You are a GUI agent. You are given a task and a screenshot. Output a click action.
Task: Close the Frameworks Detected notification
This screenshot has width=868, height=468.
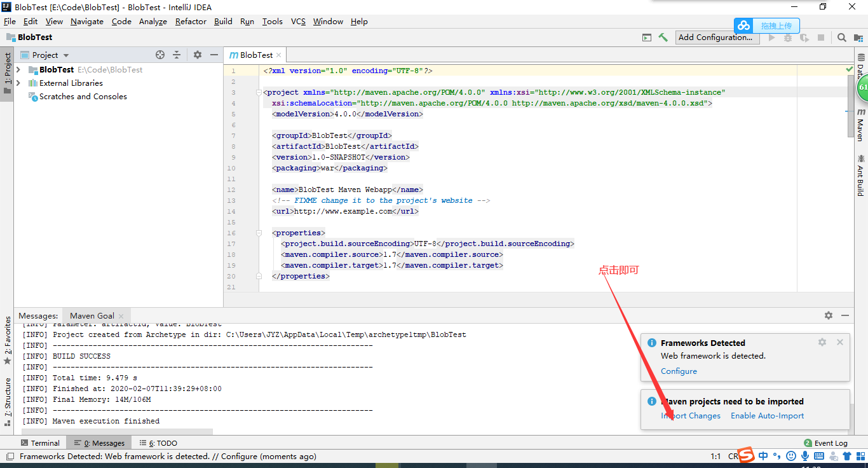pos(840,342)
